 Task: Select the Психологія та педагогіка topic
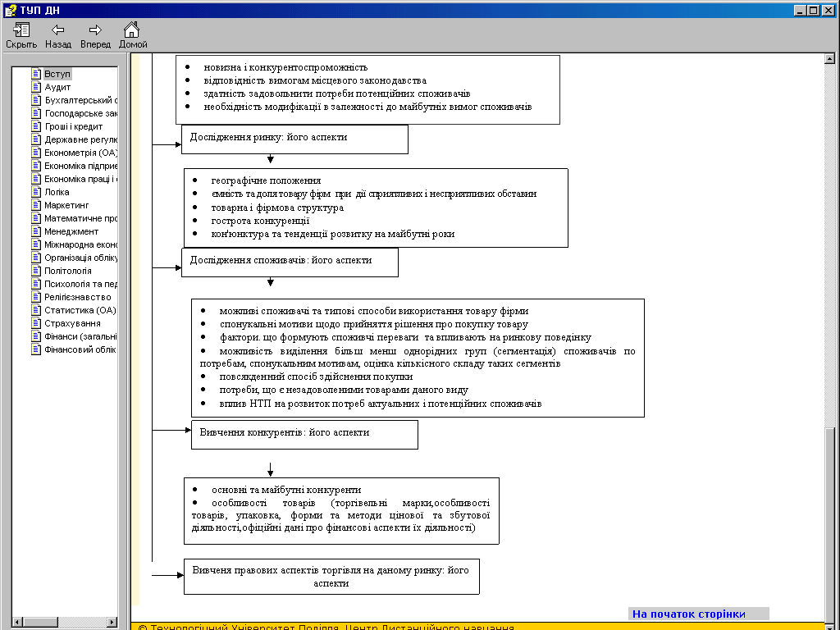coord(80,284)
